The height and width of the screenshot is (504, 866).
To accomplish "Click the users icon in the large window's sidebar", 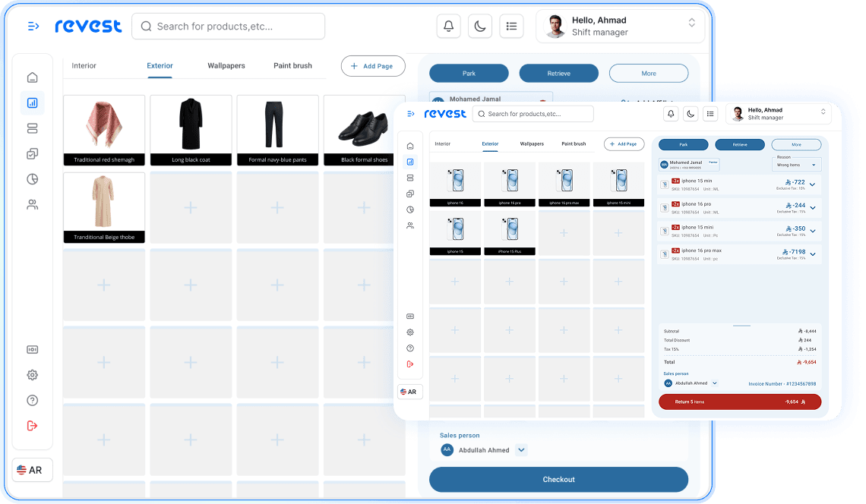I will [32, 204].
